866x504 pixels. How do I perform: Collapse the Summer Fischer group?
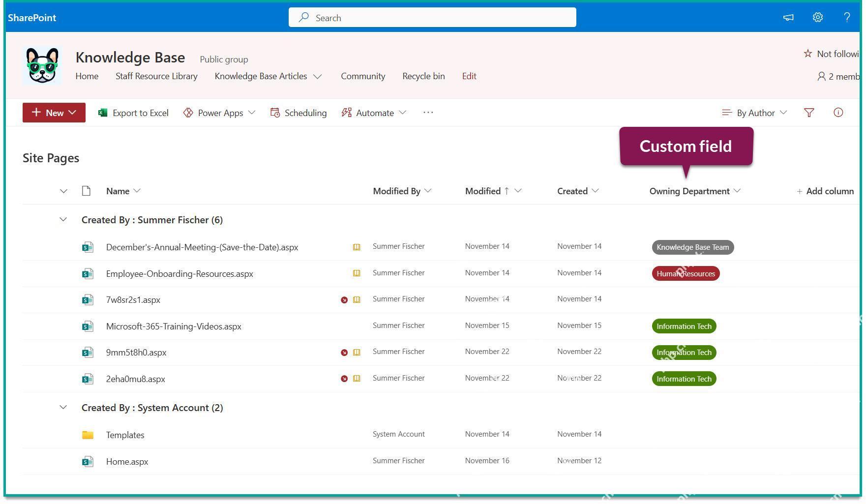point(63,220)
